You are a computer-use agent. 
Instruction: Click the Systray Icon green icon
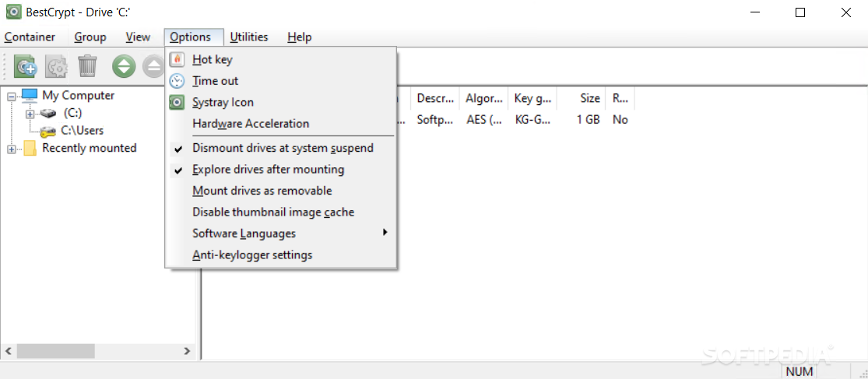coord(177,103)
